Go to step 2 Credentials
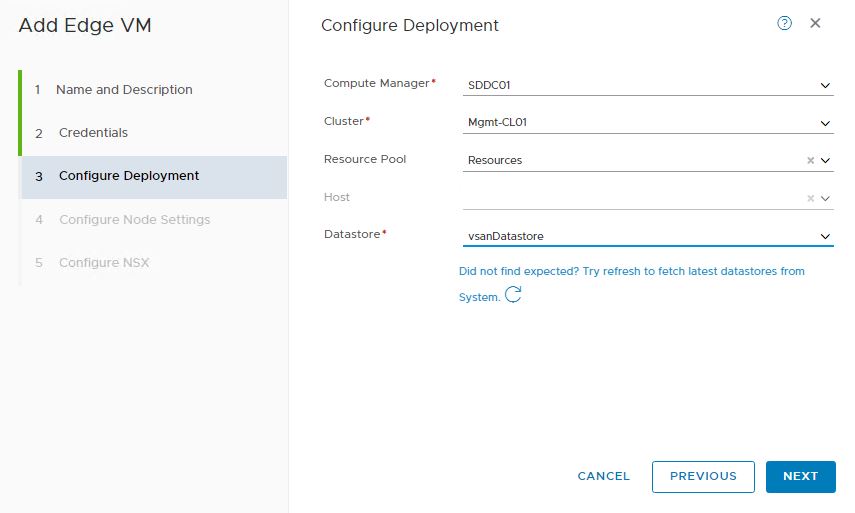Viewport: 855px width, 513px height. [x=93, y=133]
